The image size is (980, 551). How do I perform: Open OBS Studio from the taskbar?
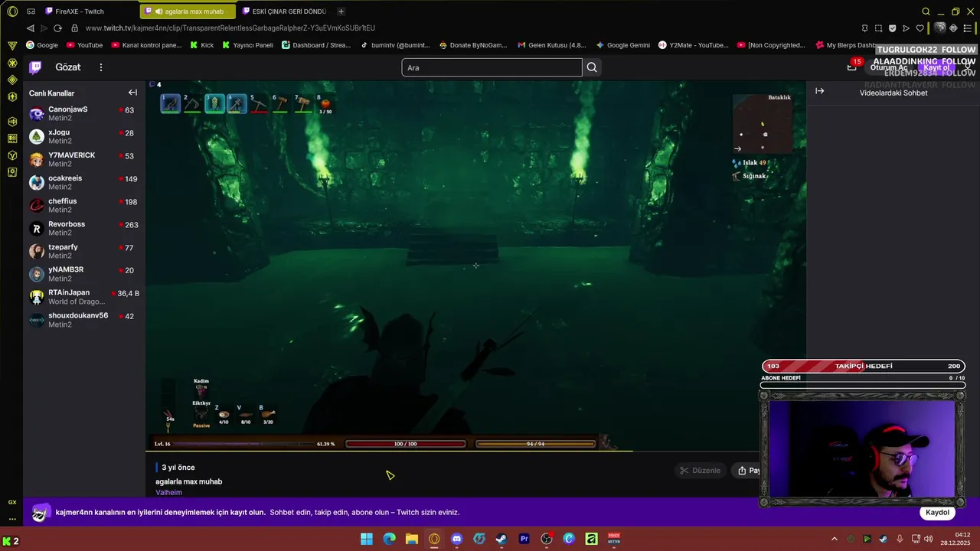coord(547,539)
